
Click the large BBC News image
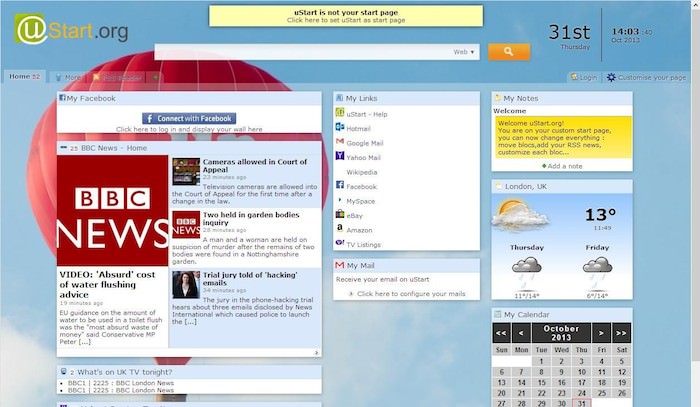point(112,211)
